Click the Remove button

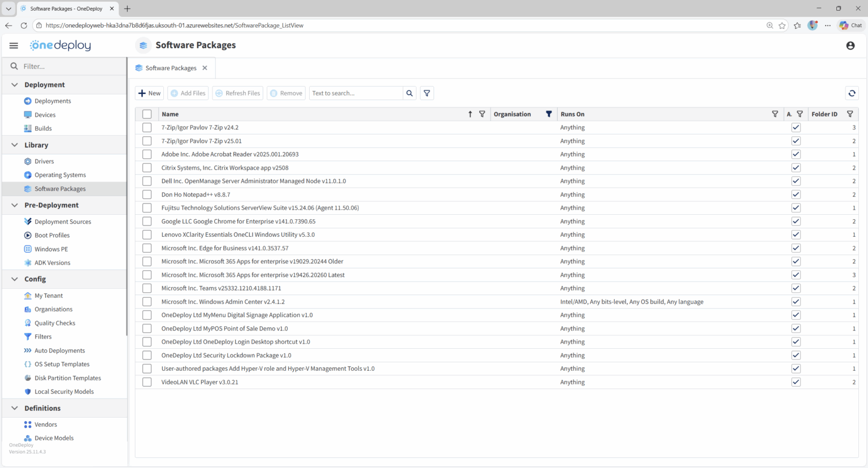287,93
